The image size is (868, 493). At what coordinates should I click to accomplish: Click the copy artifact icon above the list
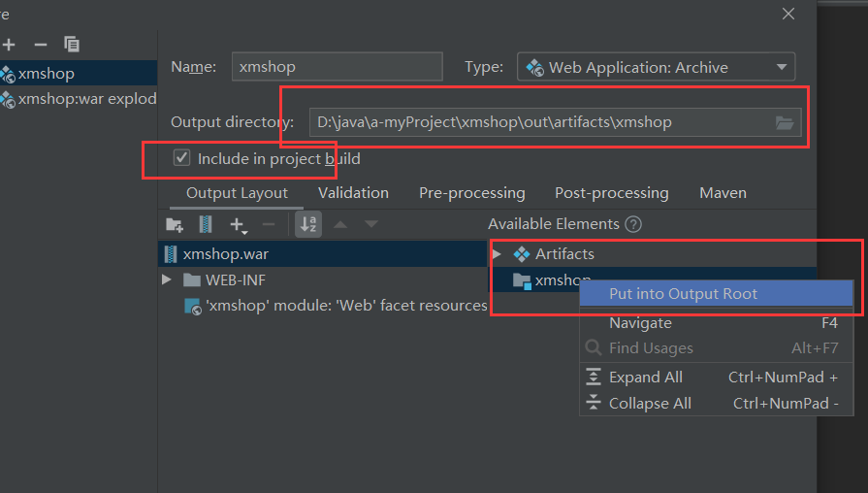[x=72, y=44]
